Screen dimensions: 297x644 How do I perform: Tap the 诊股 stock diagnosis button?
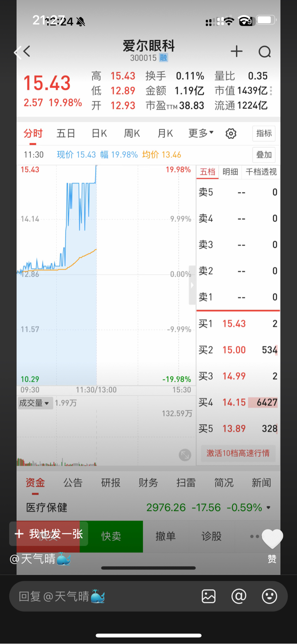pyautogui.click(x=212, y=536)
